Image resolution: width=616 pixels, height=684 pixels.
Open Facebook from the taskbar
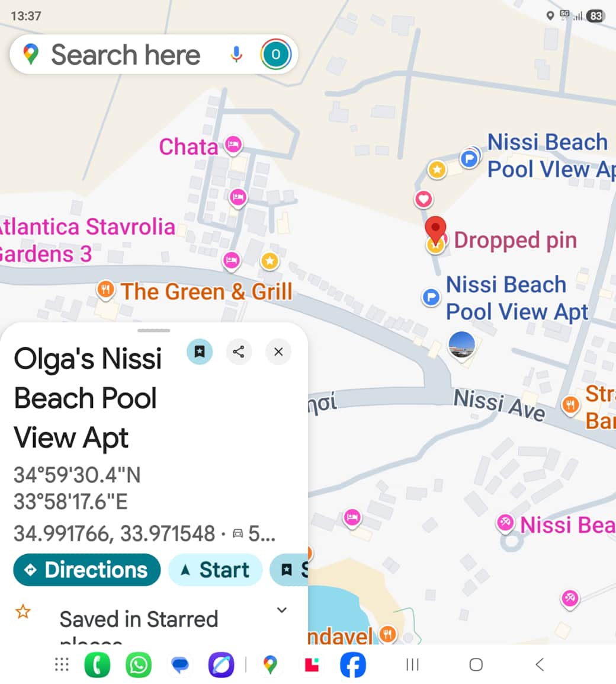[x=352, y=665]
